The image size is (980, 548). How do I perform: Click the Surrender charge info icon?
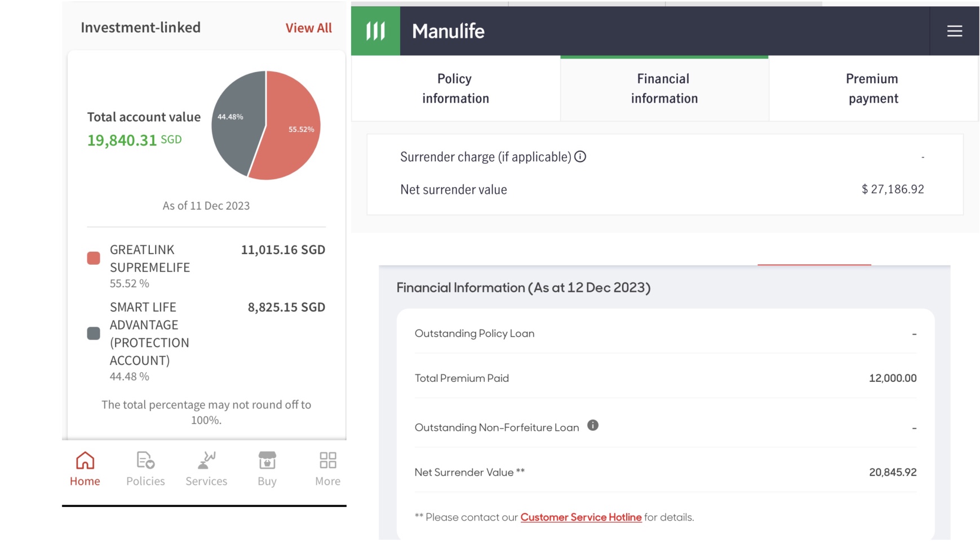pos(580,157)
